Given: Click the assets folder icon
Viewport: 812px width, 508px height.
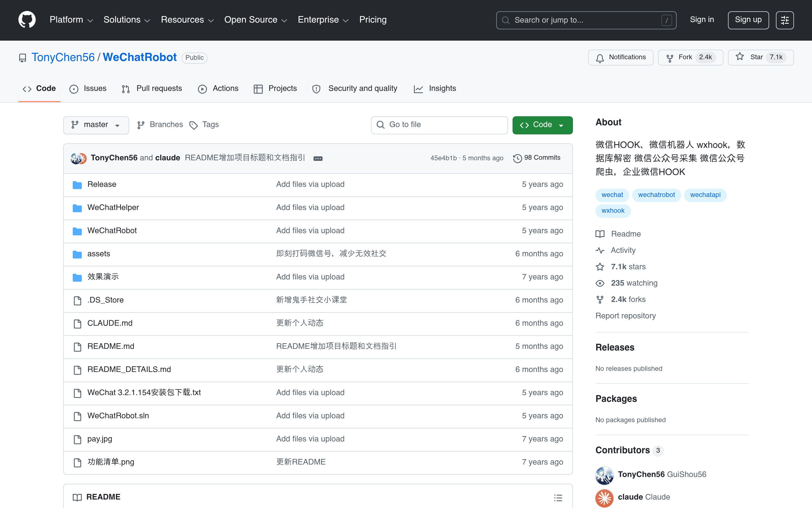Looking at the screenshot, I should tap(77, 254).
